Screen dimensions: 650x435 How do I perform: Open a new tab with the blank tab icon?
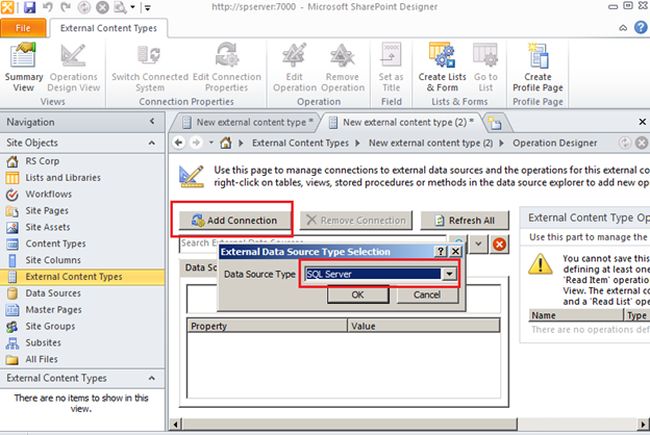[x=495, y=123]
